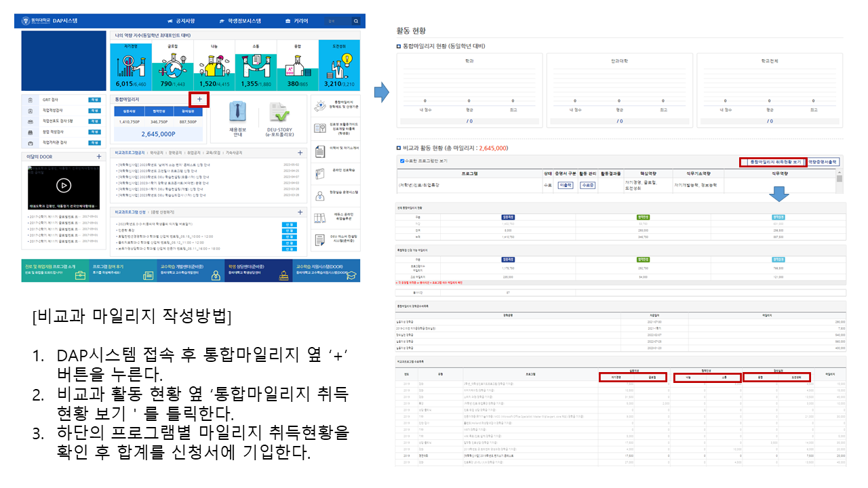Click the 활동 현황 table vertical scrollbar
Image resolution: width=868 pixels, height=488 pixels.
click(x=840, y=180)
